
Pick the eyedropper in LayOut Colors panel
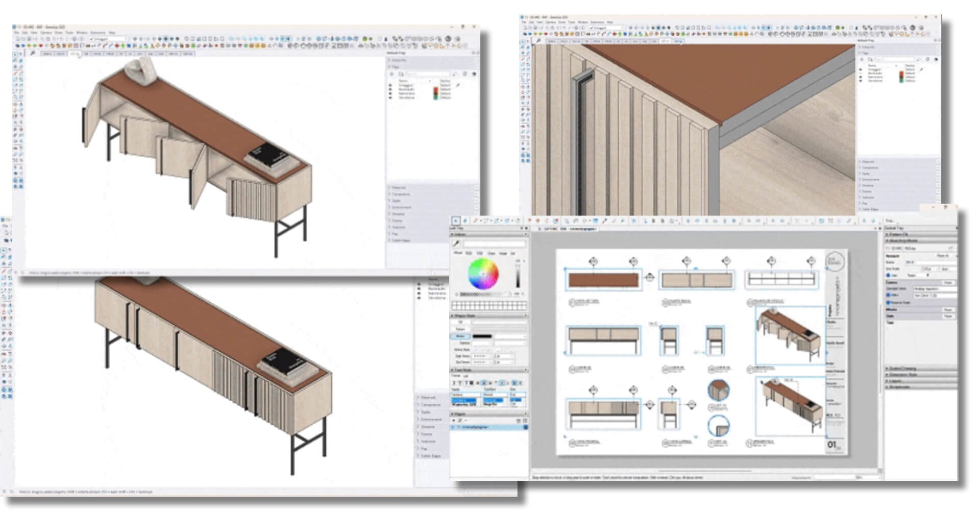click(456, 244)
